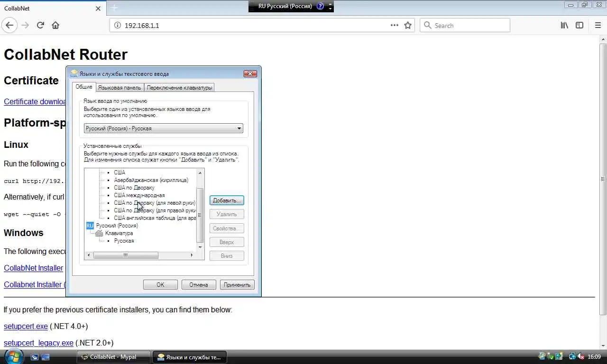Switch to Языковая панель tab
Image resolution: width=607 pixels, height=364 pixels.
tap(120, 88)
